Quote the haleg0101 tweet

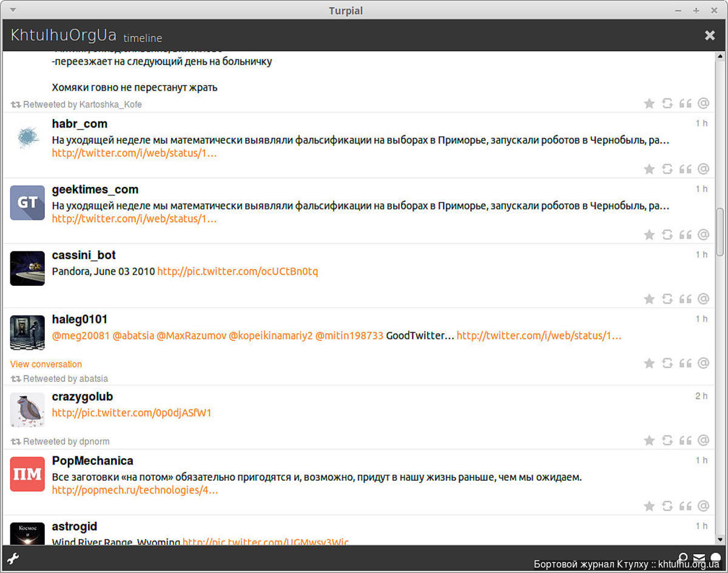(686, 363)
